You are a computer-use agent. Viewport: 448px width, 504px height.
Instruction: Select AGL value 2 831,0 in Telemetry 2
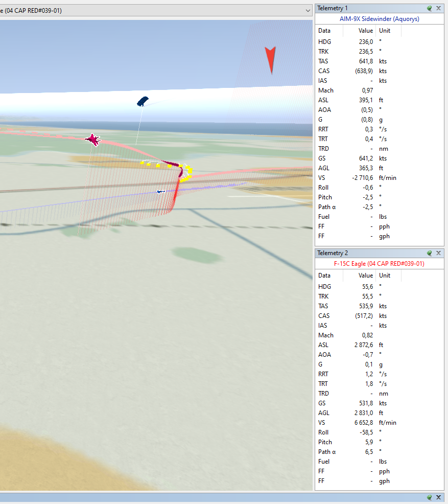coord(364,413)
